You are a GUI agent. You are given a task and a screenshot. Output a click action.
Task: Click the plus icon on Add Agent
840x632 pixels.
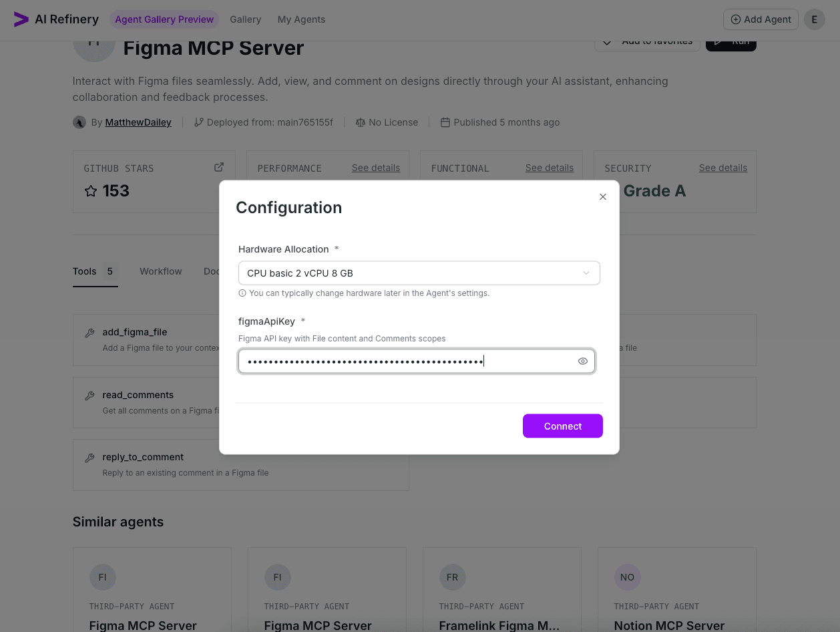(735, 19)
